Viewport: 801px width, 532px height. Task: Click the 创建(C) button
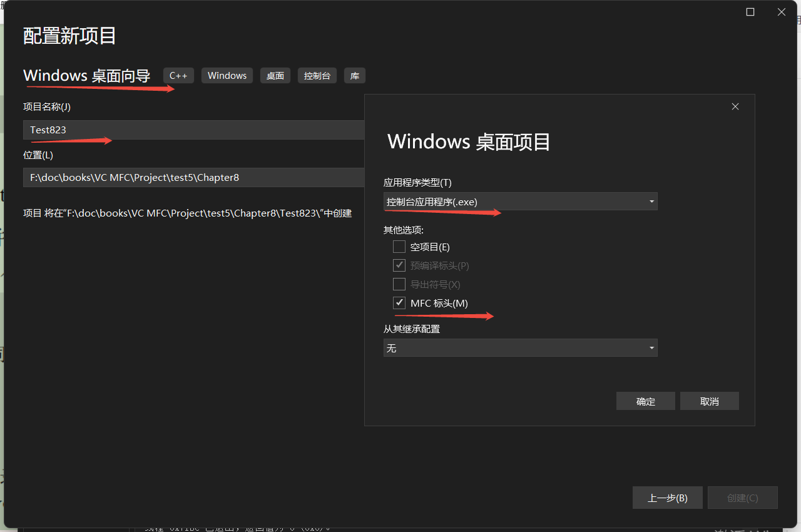pos(742,498)
